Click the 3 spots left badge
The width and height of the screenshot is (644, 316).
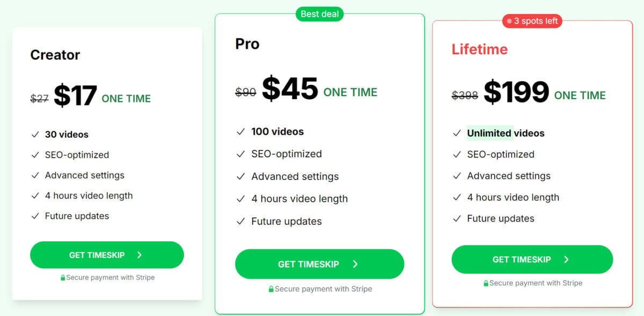point(532,21)
